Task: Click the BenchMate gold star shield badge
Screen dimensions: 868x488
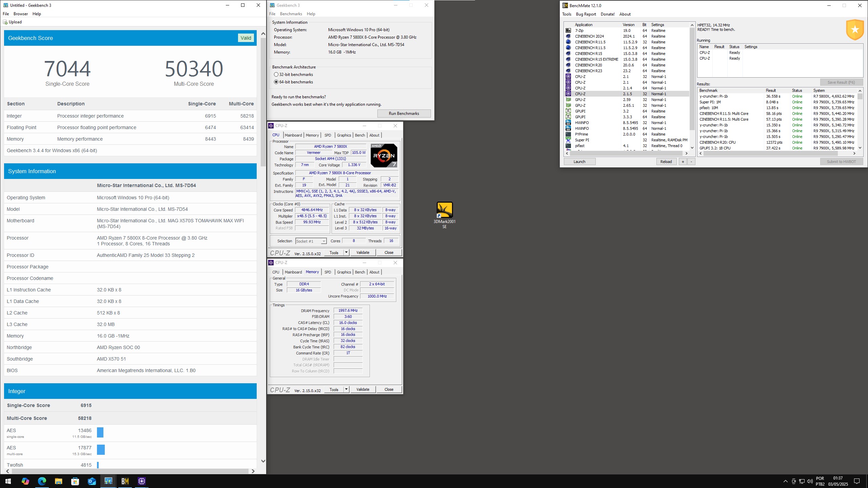Action: 855,30
